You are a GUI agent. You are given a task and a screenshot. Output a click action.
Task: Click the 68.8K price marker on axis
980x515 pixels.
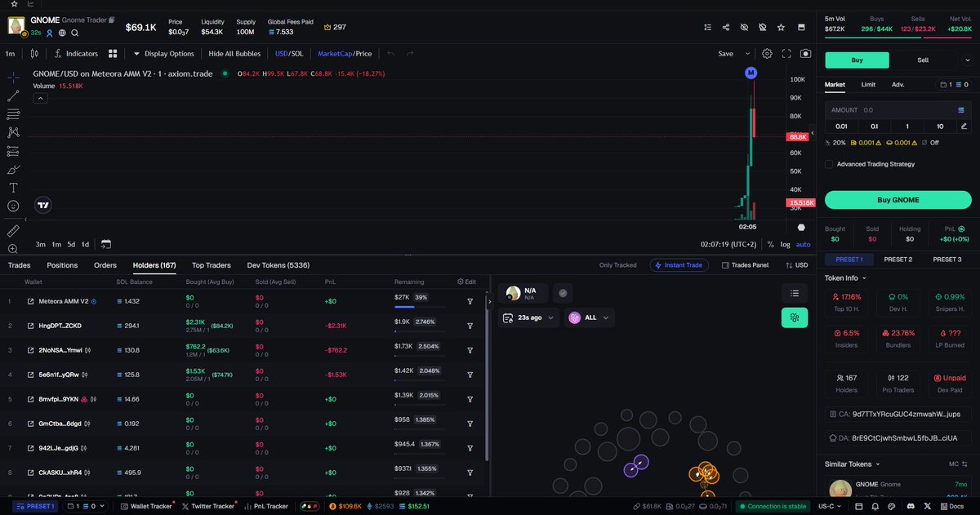click(x=797, y=137)
